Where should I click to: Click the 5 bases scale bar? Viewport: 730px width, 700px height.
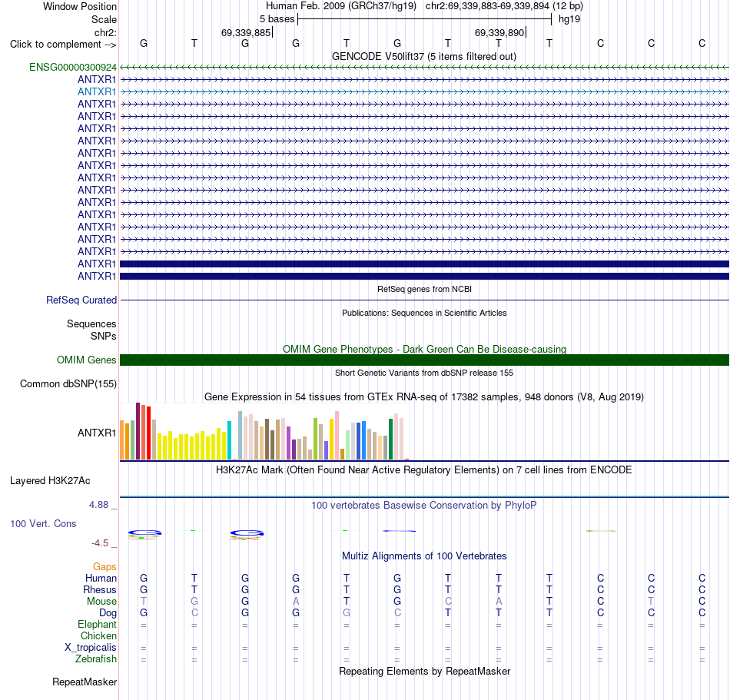coord(425,19)
